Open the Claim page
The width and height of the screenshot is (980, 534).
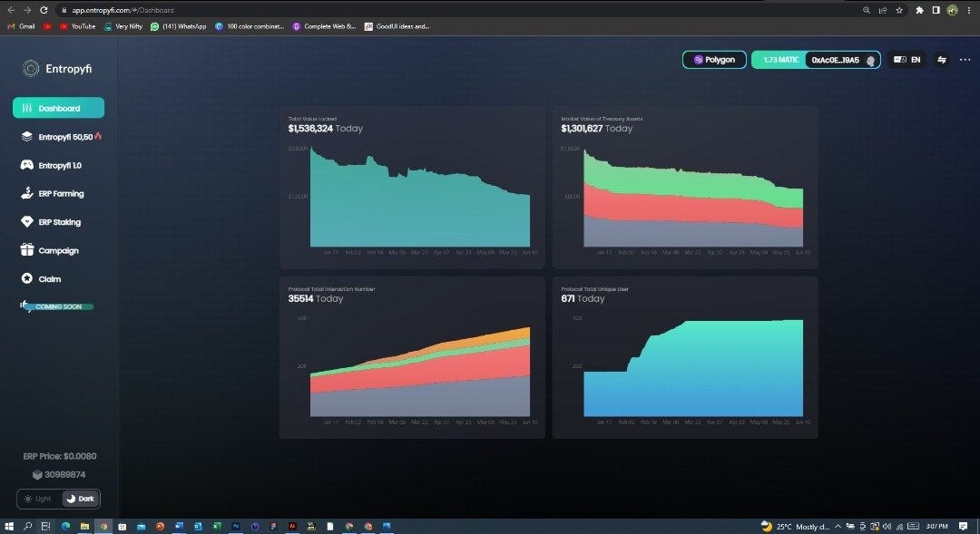pos(41,279)
